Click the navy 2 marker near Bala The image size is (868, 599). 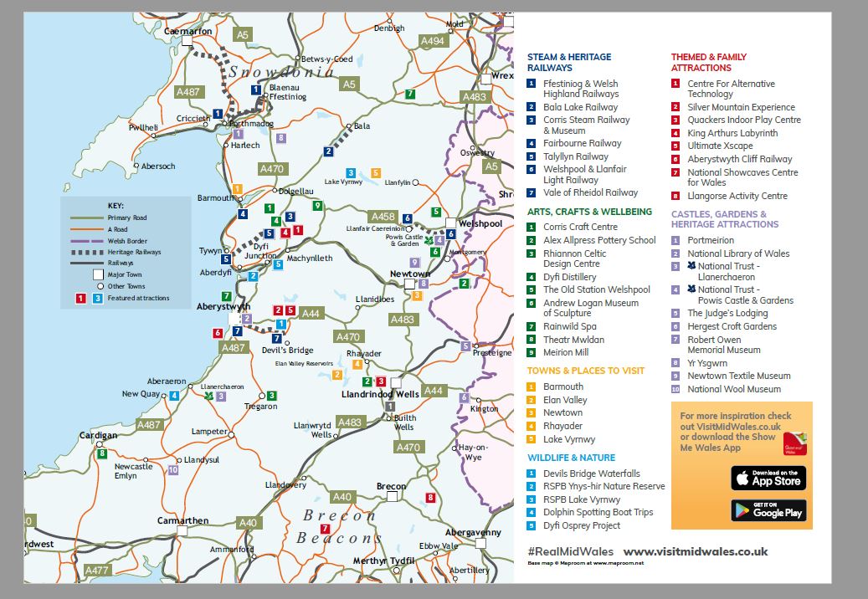(328, 151)
